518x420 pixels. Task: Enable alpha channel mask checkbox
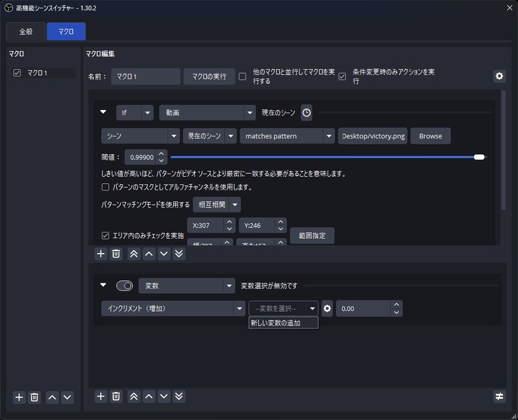click(x=106, y=187)
